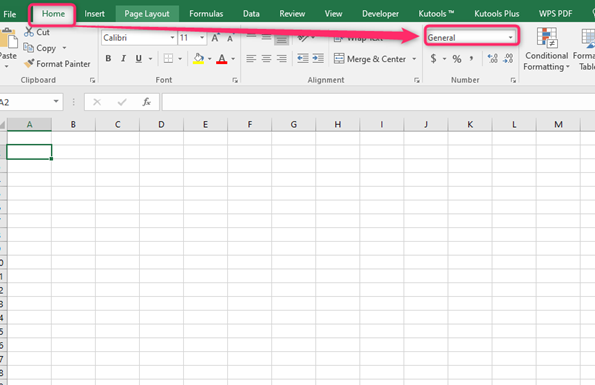Open the Name Box dropdown arrow

coord(56,101)
